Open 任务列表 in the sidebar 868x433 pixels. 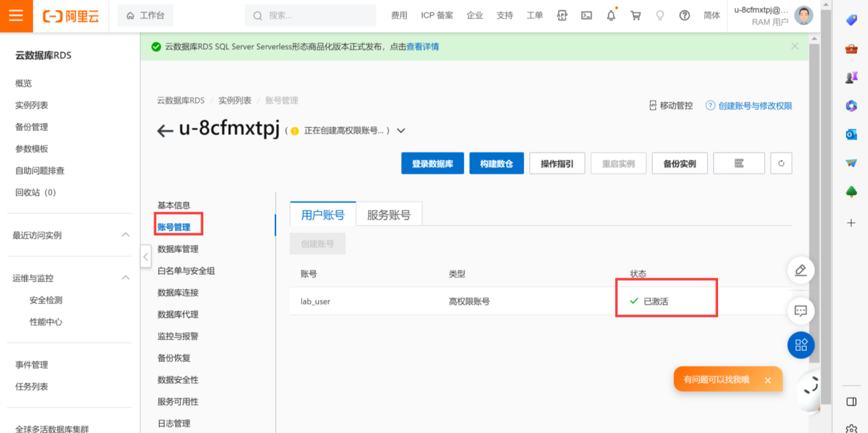point(31,387)
